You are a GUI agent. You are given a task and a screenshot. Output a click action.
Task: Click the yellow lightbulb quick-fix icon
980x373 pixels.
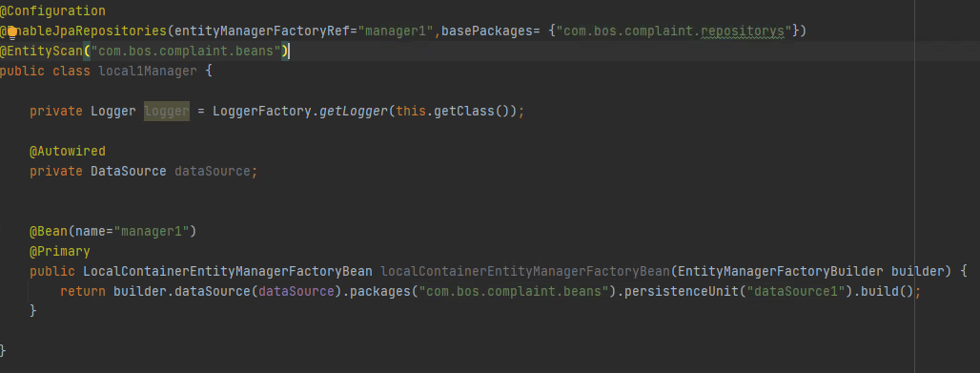pos(11,30)
